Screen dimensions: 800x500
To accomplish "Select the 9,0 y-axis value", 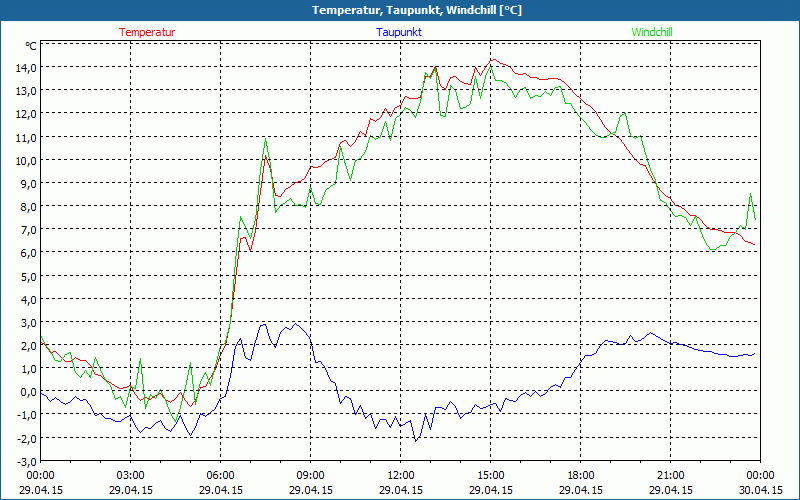I will 27,184.
